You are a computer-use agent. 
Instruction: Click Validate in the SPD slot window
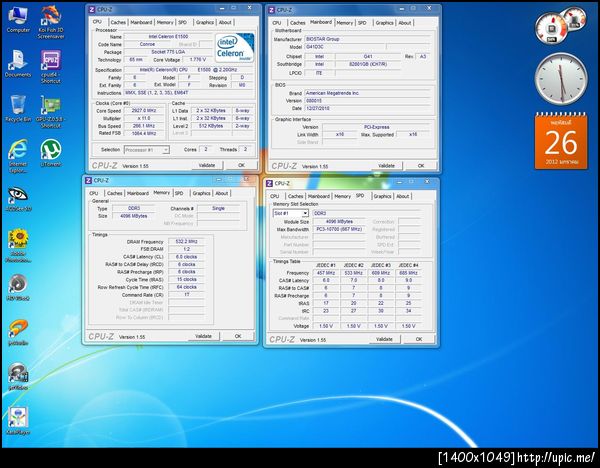(x=385, y=339)
